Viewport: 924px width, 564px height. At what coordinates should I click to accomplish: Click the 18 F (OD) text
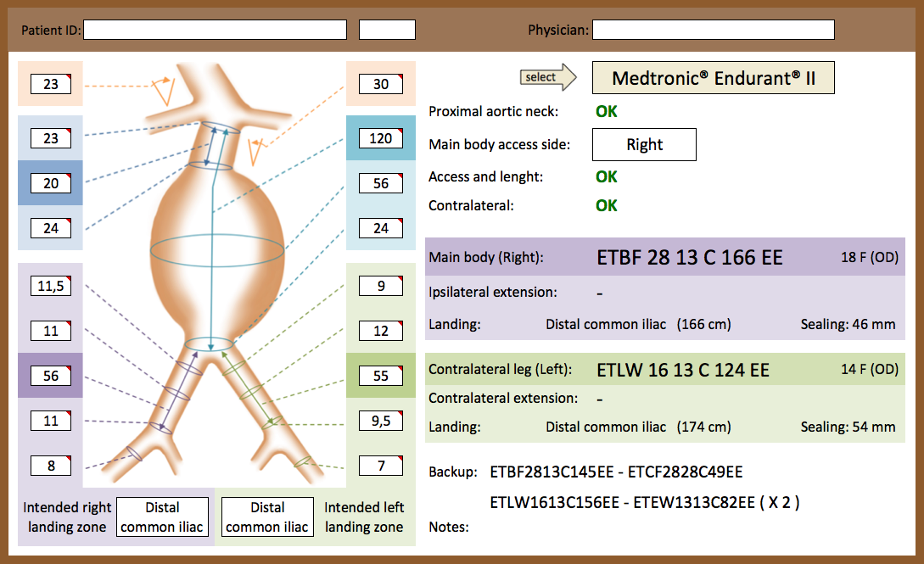(x=869, y=257)
